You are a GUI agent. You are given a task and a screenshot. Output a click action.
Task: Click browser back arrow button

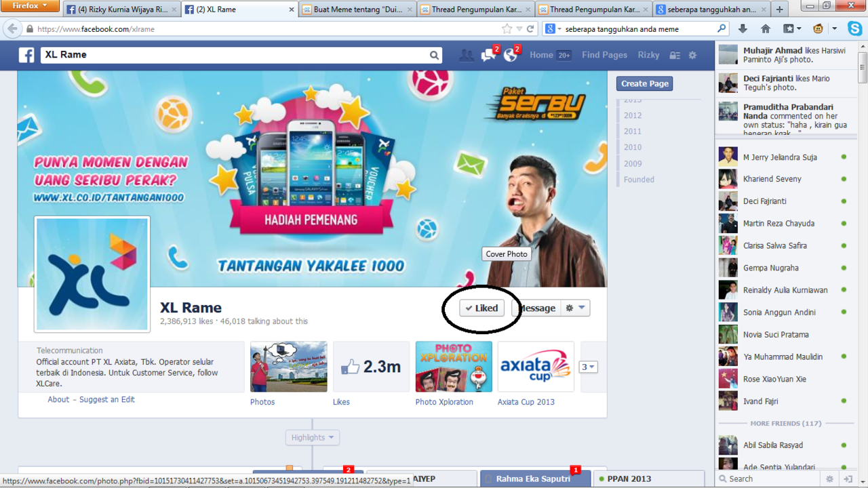tap(12, 29)
